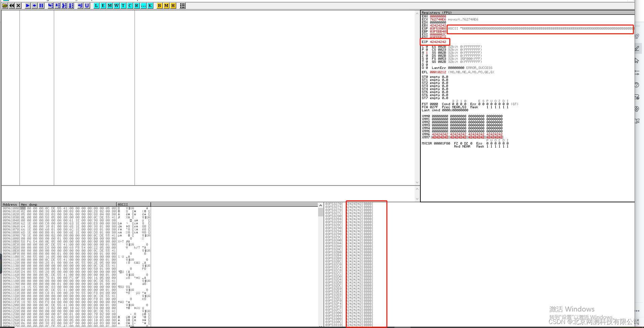Viewport: 644px width, 328px height.
Task: Select stack row at address 03F53270
Action: [348, 204]
